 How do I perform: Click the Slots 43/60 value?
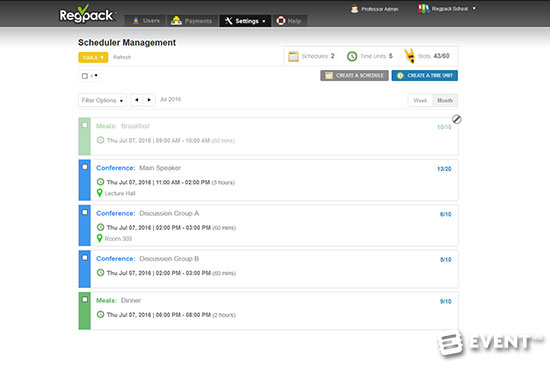[x=441, y=56]
